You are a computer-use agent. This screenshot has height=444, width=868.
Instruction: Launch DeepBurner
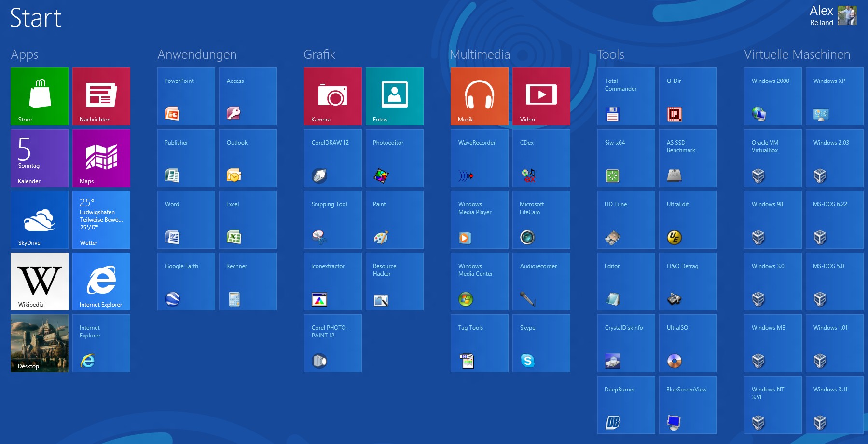click(626, 405)
